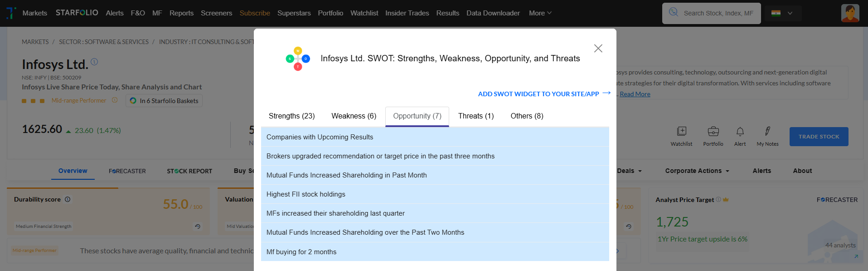Switch to the Strengths (23) tab
868x271 pixels.
(x=291, y=116)
